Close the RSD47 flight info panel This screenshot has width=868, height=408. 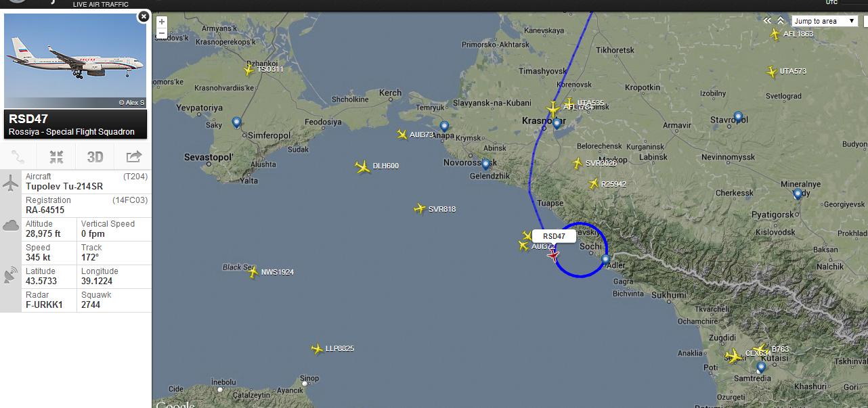pos(144,17)
